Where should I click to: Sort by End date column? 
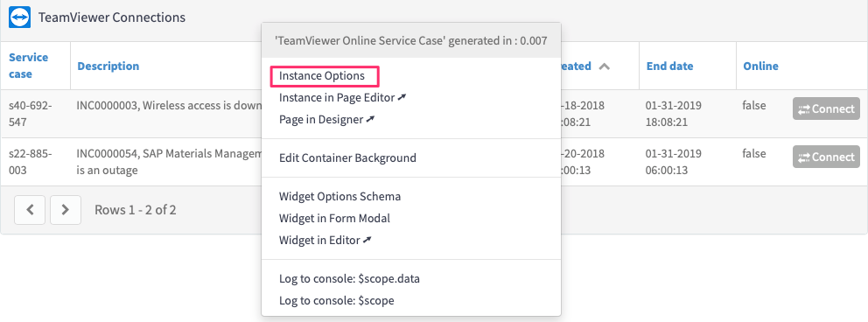coord(670,66)
